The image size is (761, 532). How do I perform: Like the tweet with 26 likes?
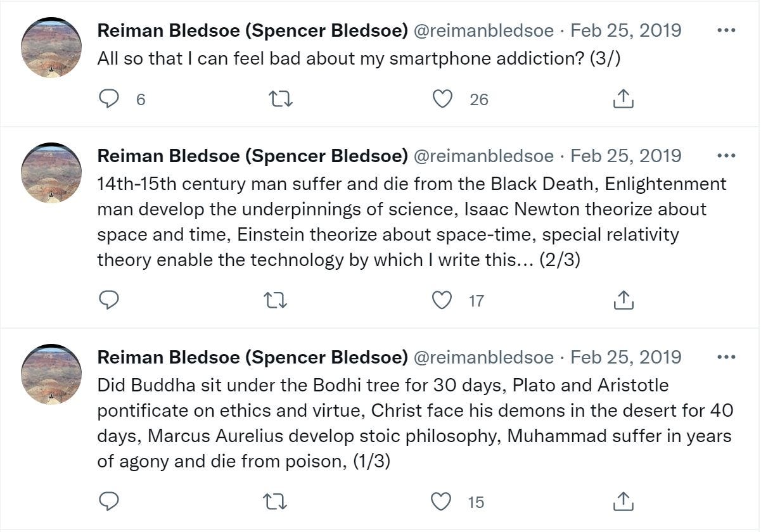click(442, 99)
